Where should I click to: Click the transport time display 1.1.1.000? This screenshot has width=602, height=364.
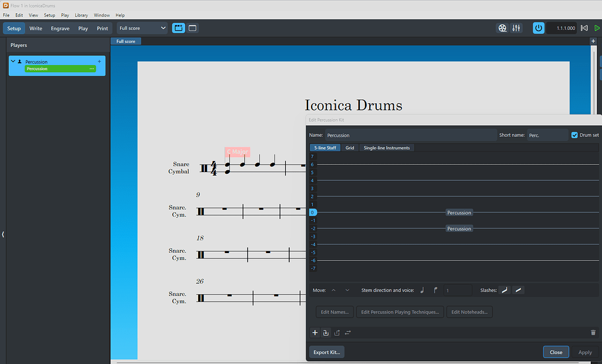(x=561, y=28)
